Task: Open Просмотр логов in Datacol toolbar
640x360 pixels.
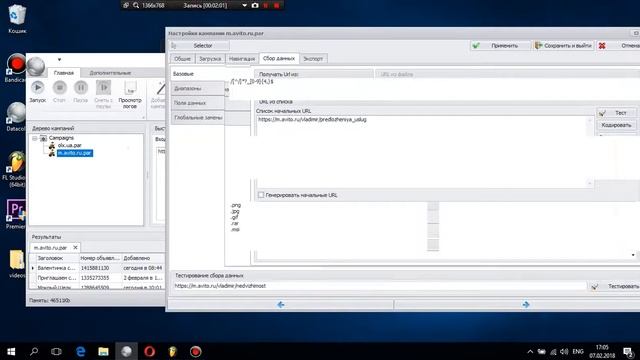Action: pyautogui.click(x=130, y=94)
